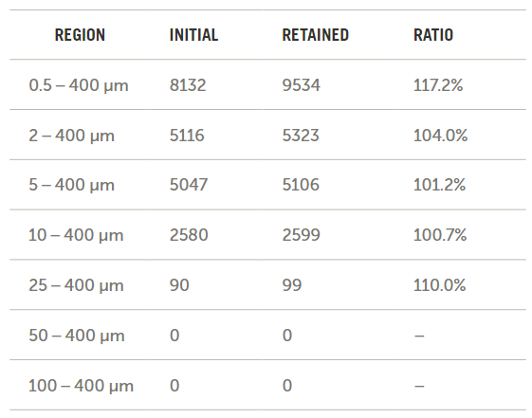
Task: Click the 110.0% ratio cell
Action: [x=440, y=284]
